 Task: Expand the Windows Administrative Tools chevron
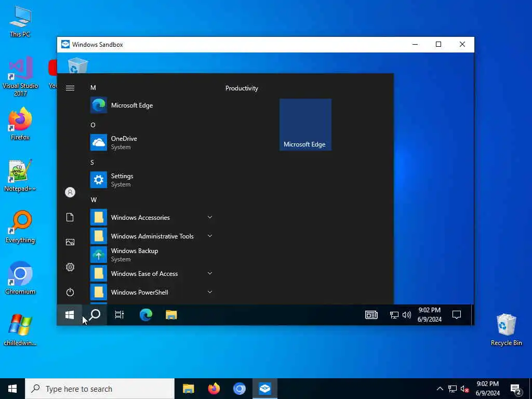coord(210,236)
